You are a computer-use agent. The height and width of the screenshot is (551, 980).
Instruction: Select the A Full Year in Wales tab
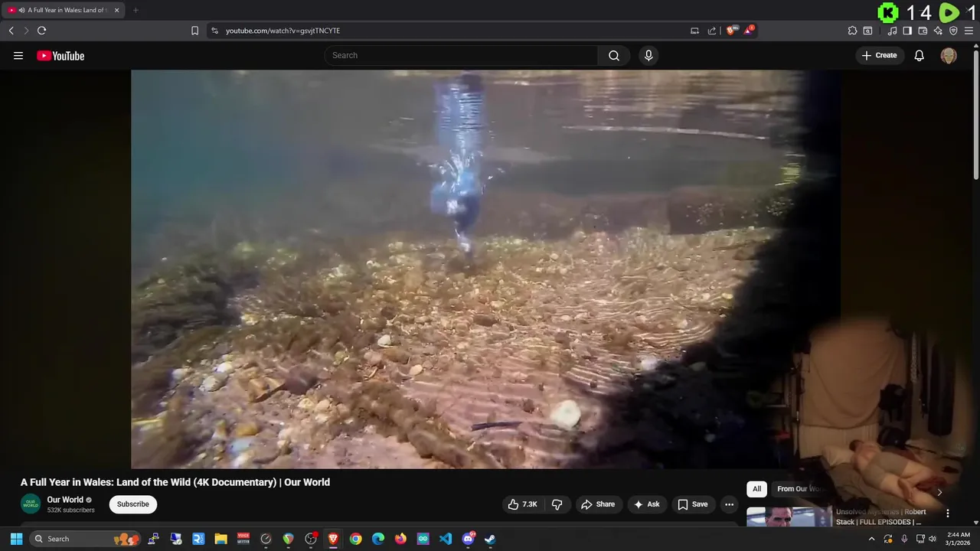[x=64, y=10]
